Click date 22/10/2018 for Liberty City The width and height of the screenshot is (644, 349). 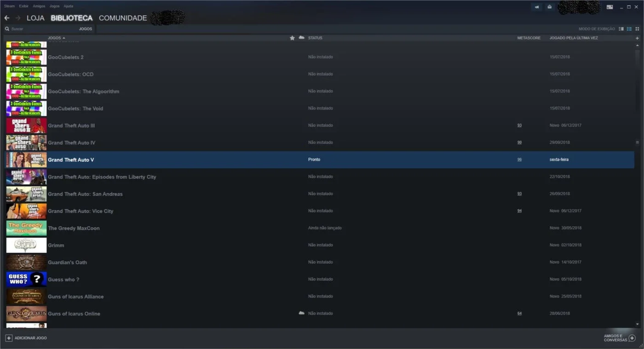pos(559,177)
